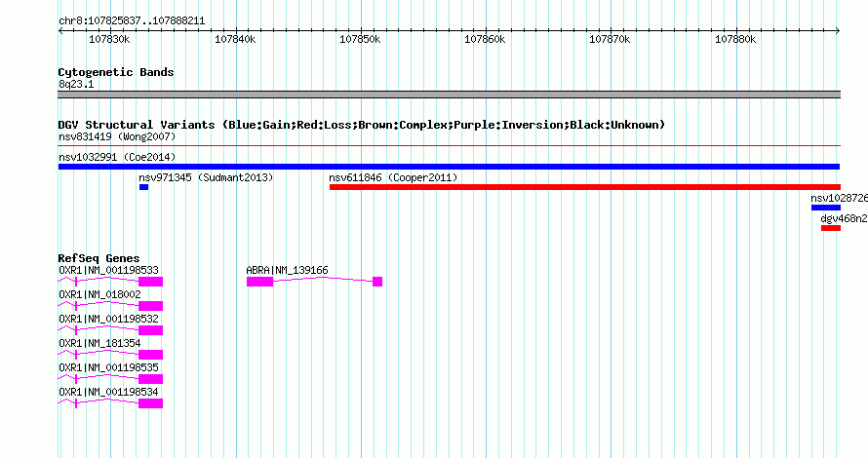The height and width of the screenshot is (458, 868).
Task: Select the red nsv611846 loss bar
Action: tap(585, 187)
